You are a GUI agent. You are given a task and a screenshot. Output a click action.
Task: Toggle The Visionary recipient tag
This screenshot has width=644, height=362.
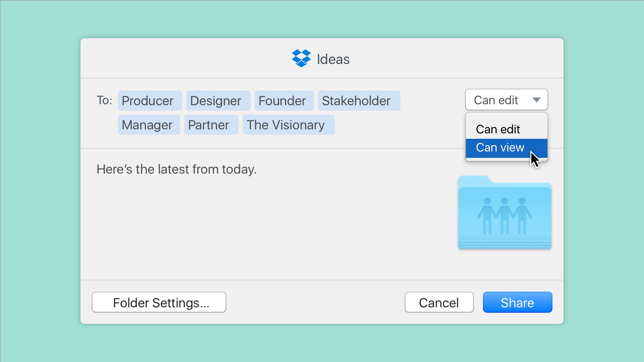click(x=286, y=125)
